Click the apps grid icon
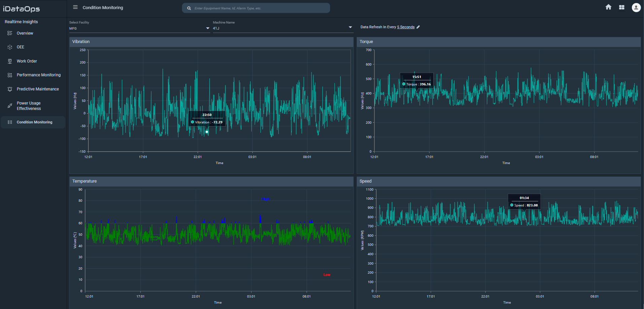 pyautogui.click(x=621, y=7)
